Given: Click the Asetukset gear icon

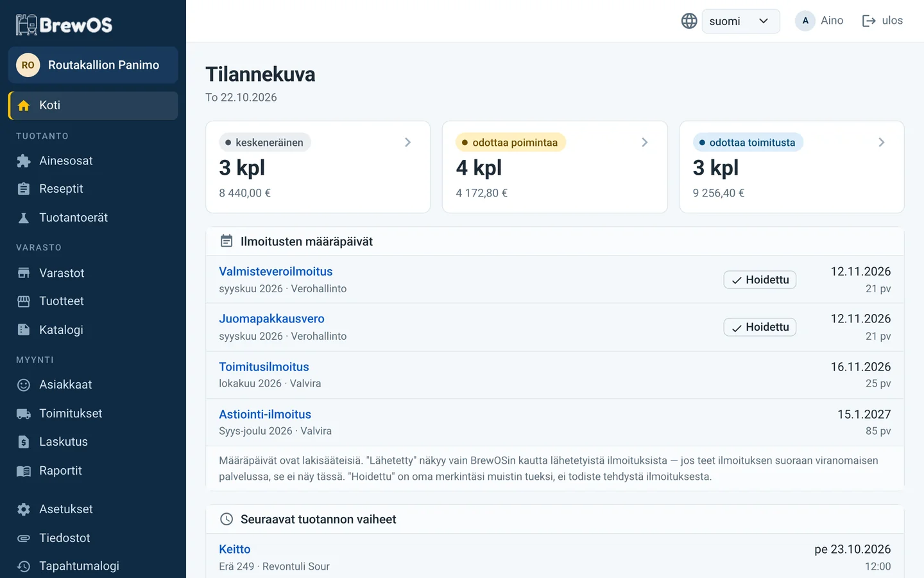Looking at the screenshot, I should (x=24, y=509).
